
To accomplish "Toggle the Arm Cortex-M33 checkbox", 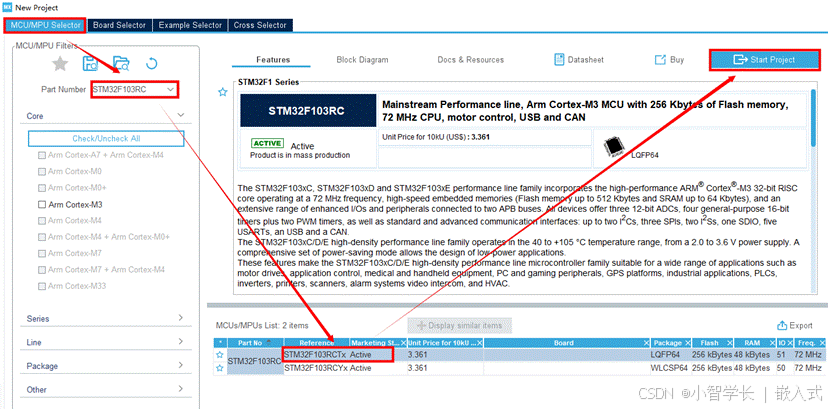I will pos(42,286).
